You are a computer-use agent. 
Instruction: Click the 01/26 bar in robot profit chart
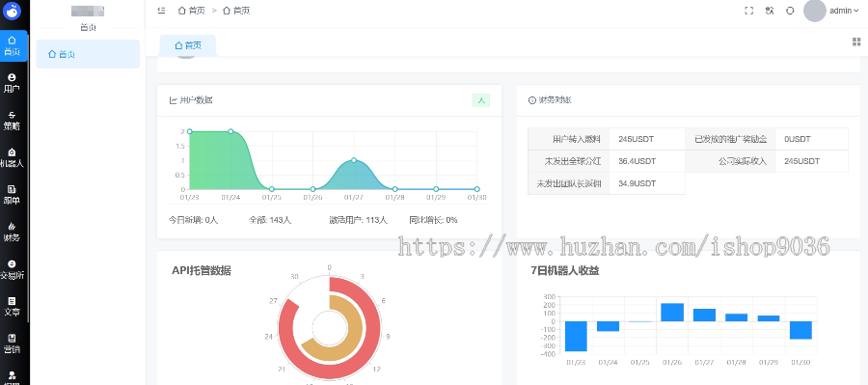(672, 313)
